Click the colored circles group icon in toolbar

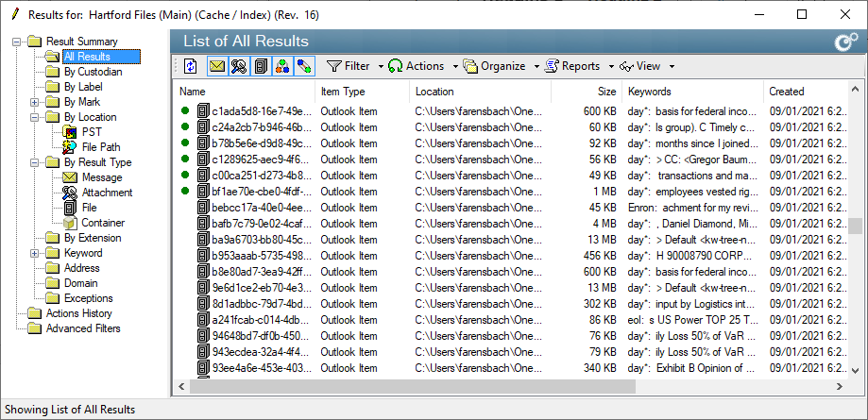[x=281, y=66]
